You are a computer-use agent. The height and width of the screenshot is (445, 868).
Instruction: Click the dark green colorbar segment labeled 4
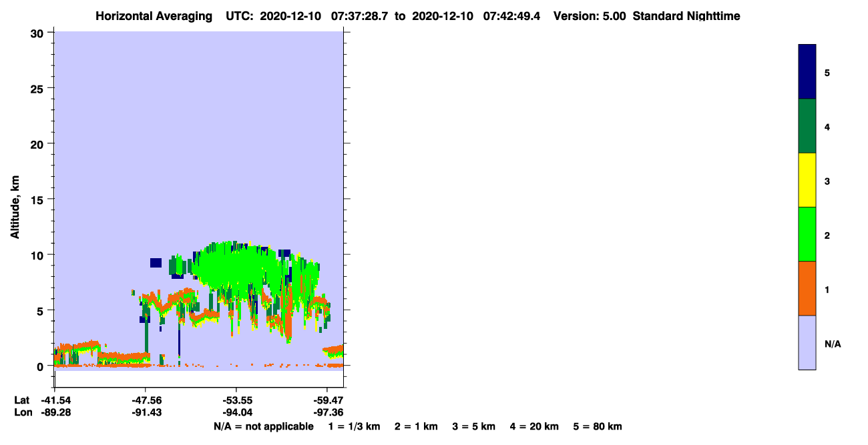(807, 126)
